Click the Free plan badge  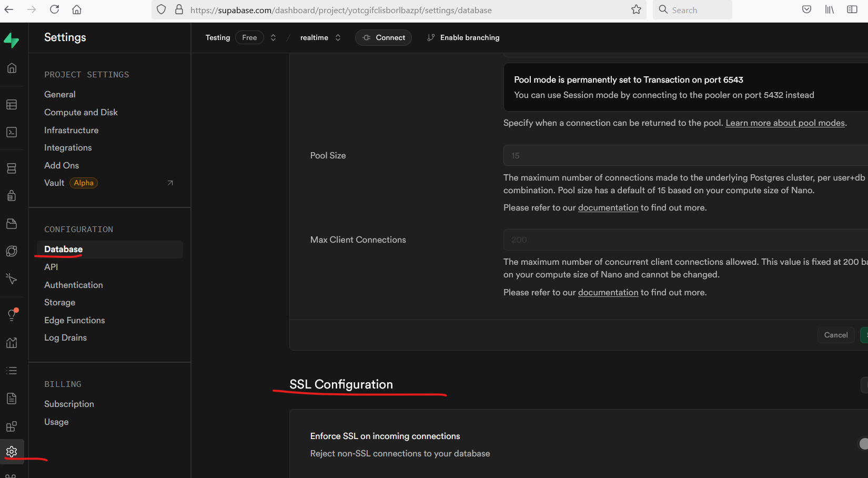tap(249, 37)
